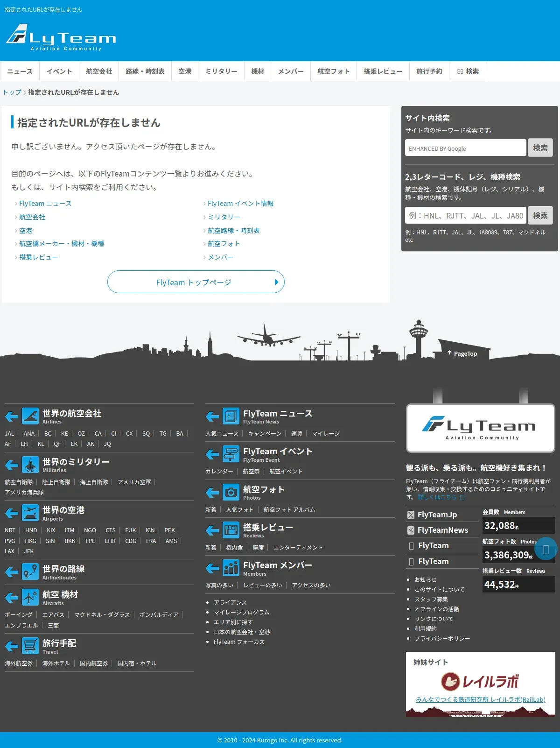Open the FlyTeam イベント signpost icon

[231, 454]
